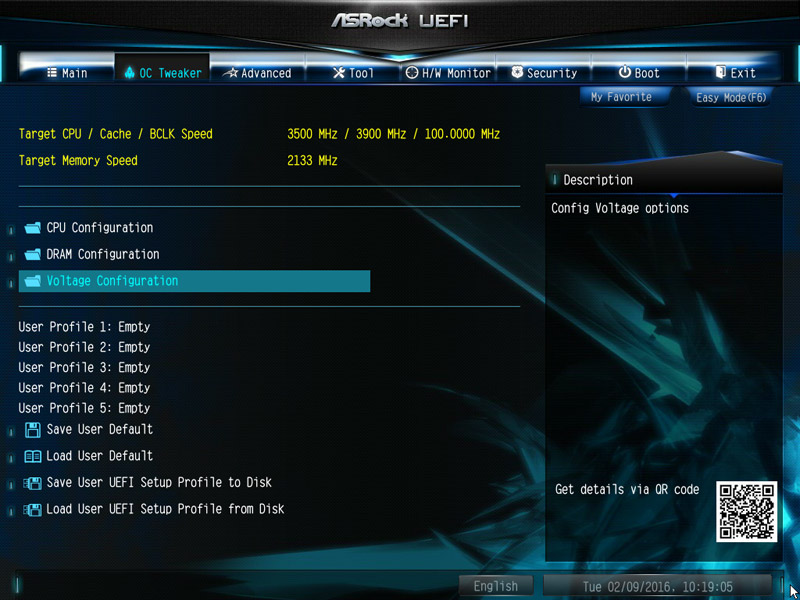Screen dimensions: 800x600
Task: Open the English language selector
Action: point(495,586)
